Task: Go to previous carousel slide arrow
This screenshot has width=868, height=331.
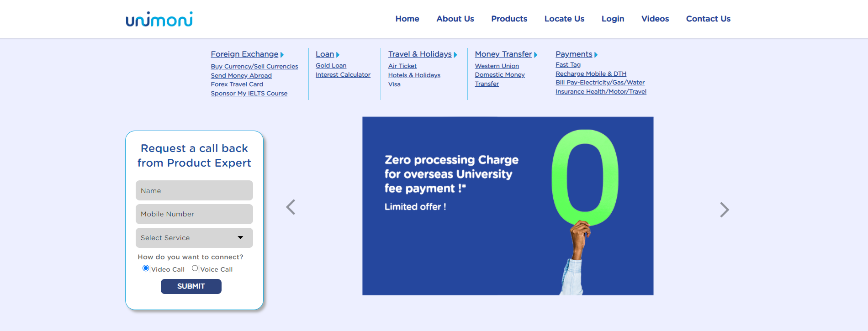Action: pos(291,207)
